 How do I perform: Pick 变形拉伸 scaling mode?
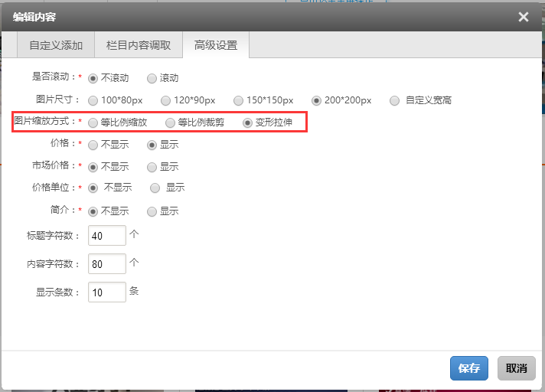point(247,122)
